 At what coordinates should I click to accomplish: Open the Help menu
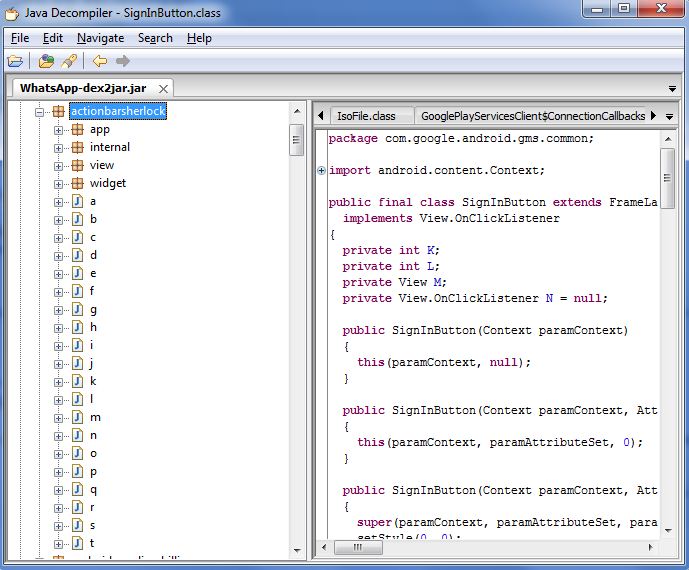[199, 38]
